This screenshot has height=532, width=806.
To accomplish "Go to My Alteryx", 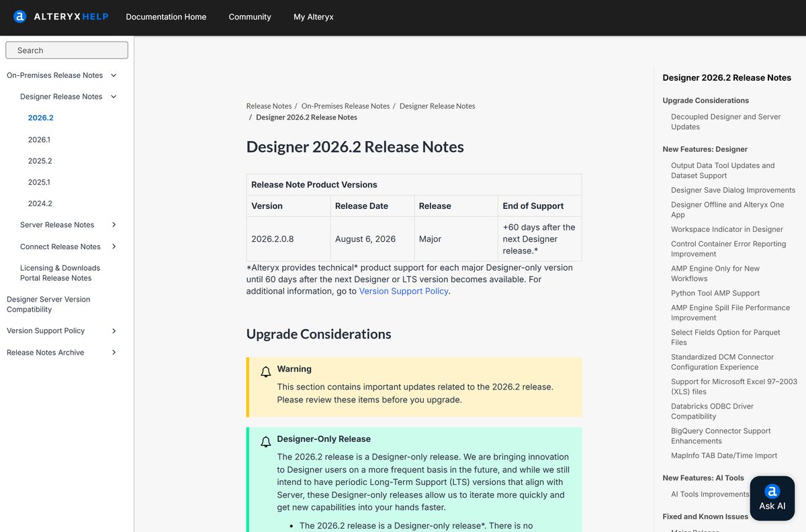I will coord(314,17).
